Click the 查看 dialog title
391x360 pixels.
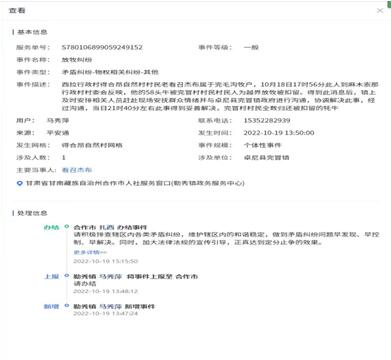(x=17, y=11)
